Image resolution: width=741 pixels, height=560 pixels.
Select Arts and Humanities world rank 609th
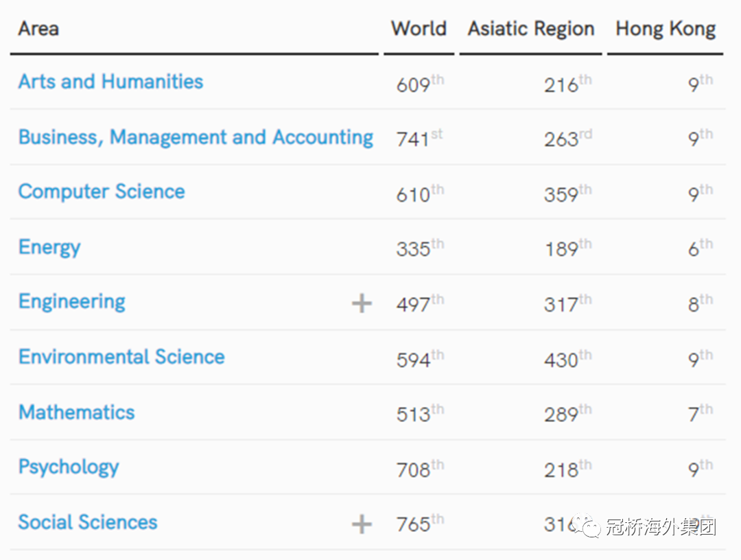(420, 84)
